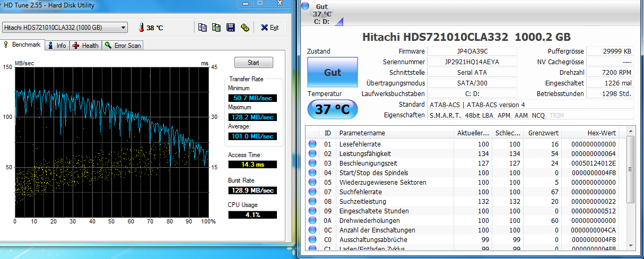Viewport: 644px width, 259px height.
Task: Click the serial number field JP2921HQ14AEYA
Action: [x=472, y=62]
